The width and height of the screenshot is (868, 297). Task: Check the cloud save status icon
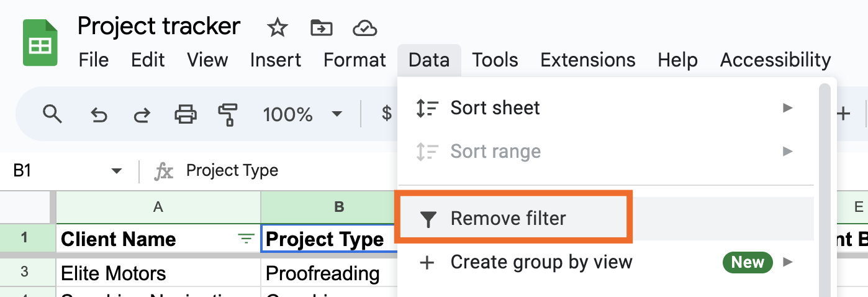[x=365, y=27]
